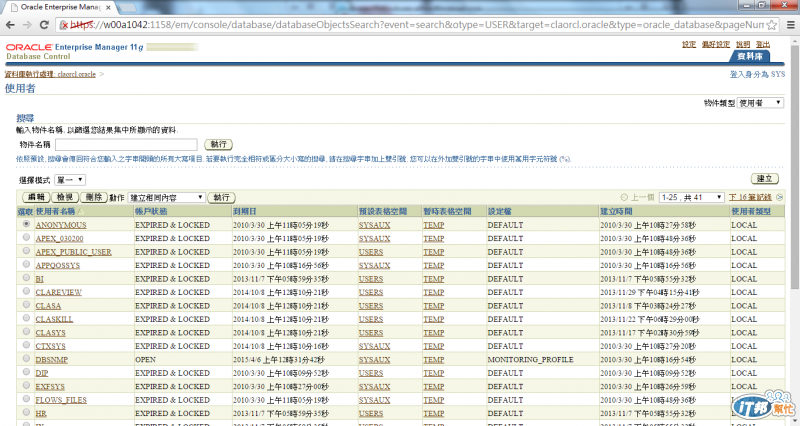Sort by 帳戶狀態 column header
800x426 pixels.
point(151,211)
